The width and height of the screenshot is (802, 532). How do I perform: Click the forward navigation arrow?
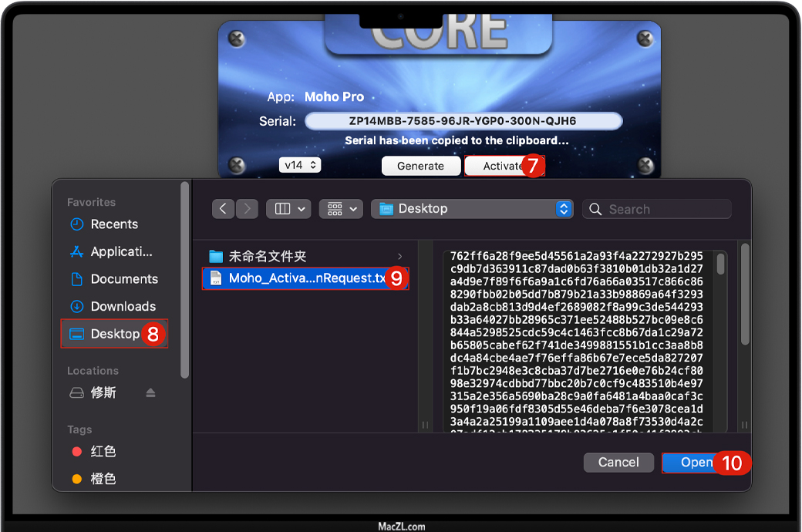click(x=247, y=209)
